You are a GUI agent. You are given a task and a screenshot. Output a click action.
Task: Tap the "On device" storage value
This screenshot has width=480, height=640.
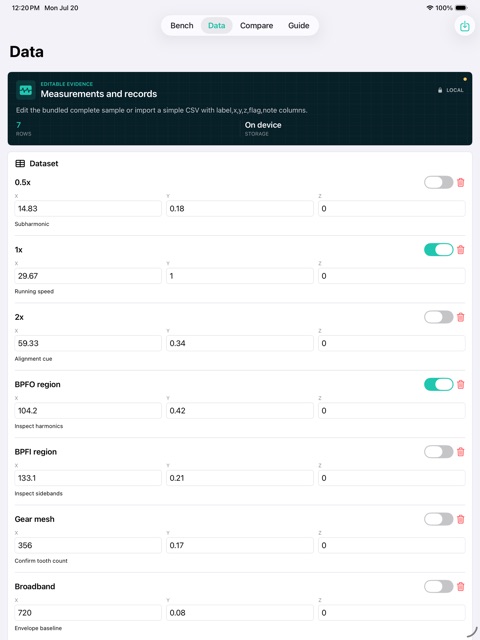(x=263, y=125)
